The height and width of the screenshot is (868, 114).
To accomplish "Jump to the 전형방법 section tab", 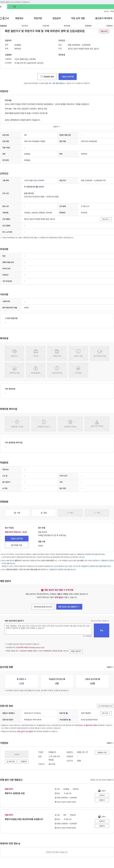I will coord(88,26).
